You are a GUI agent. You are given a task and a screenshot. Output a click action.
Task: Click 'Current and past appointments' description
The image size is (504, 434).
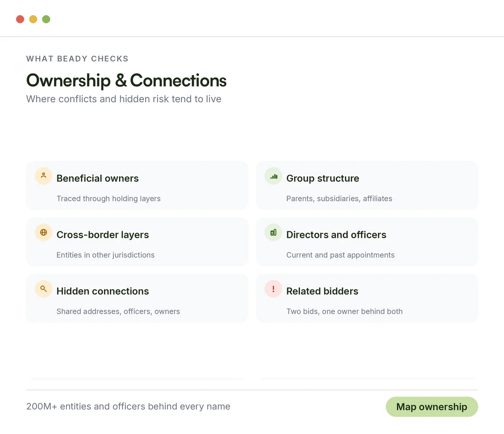340,255
